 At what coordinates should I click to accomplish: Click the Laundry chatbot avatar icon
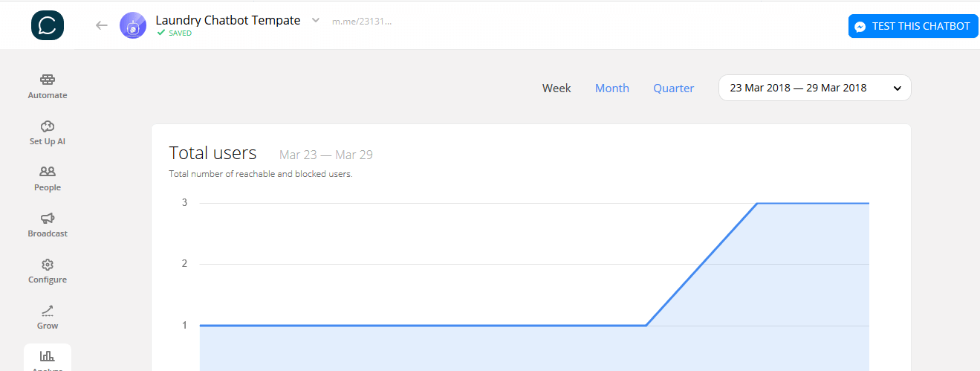pyautogui.click(x=133, y=25)
